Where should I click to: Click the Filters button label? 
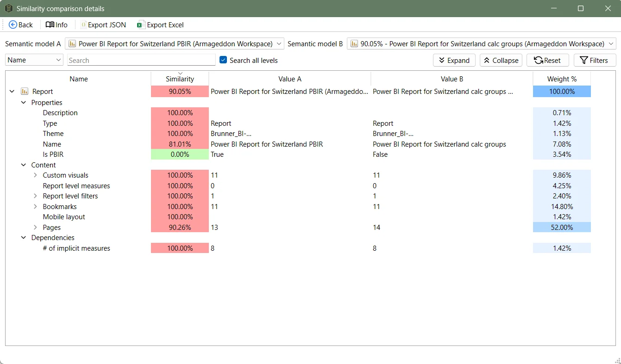point(599,61)
